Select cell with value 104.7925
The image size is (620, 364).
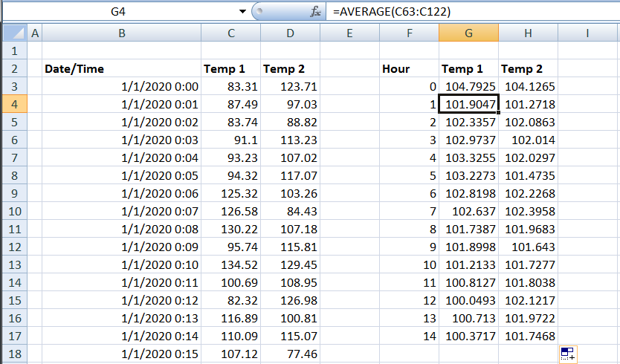pos(468,87)
